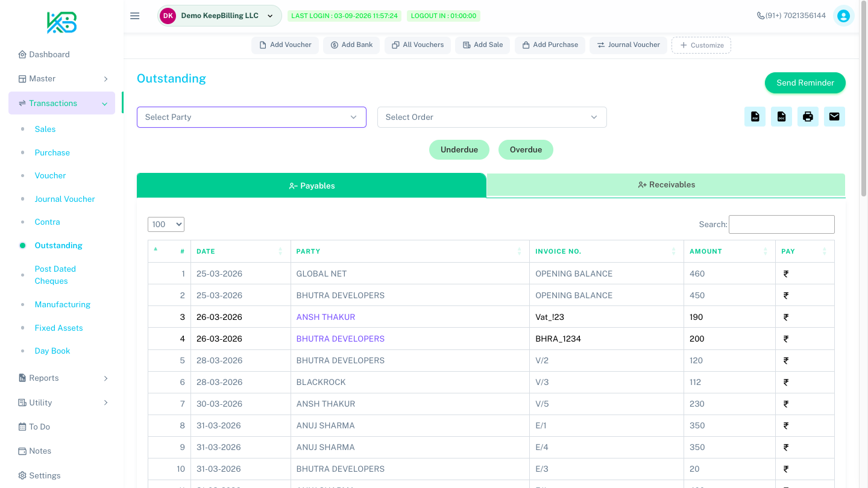
Task: Click the email envelope icon
Action: click(834, 117)
